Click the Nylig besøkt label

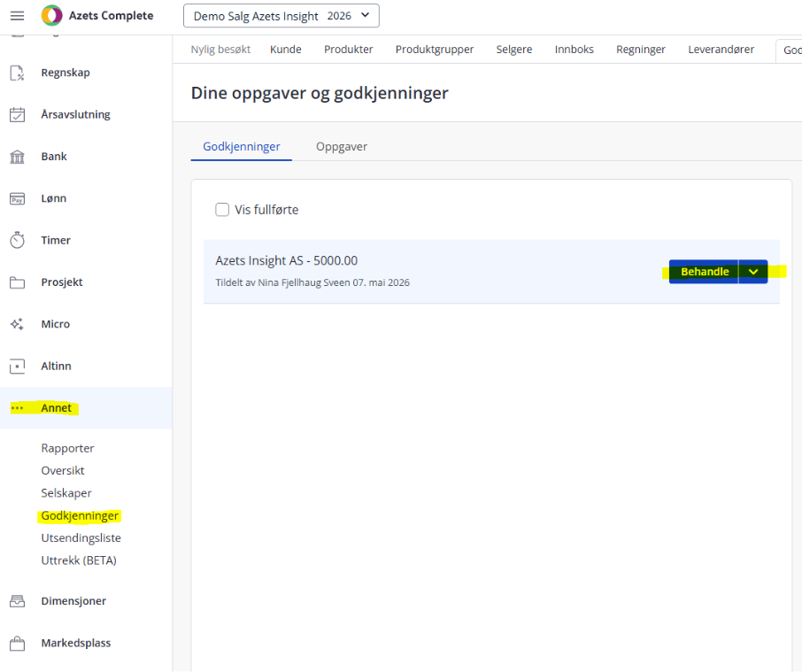point(220,50)
